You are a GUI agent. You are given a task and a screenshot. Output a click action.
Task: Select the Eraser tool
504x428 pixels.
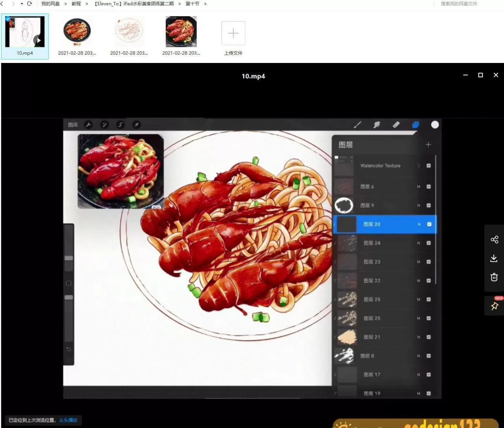(x=397, y=125)
